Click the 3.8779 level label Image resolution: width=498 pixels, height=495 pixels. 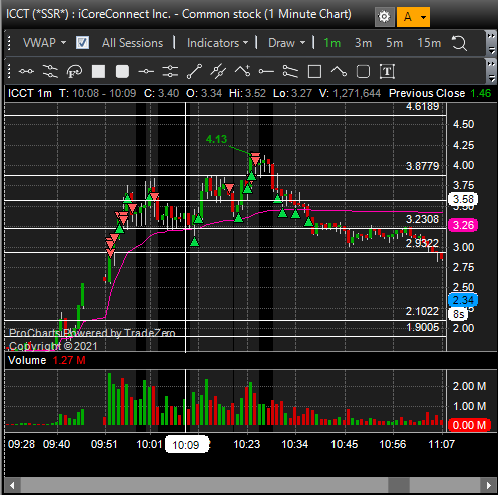422,166
